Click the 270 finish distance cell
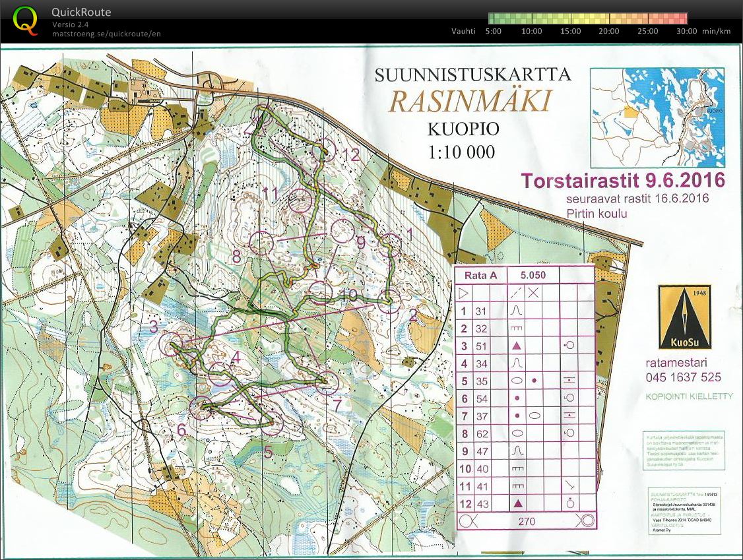 click(x=526, y=521)
